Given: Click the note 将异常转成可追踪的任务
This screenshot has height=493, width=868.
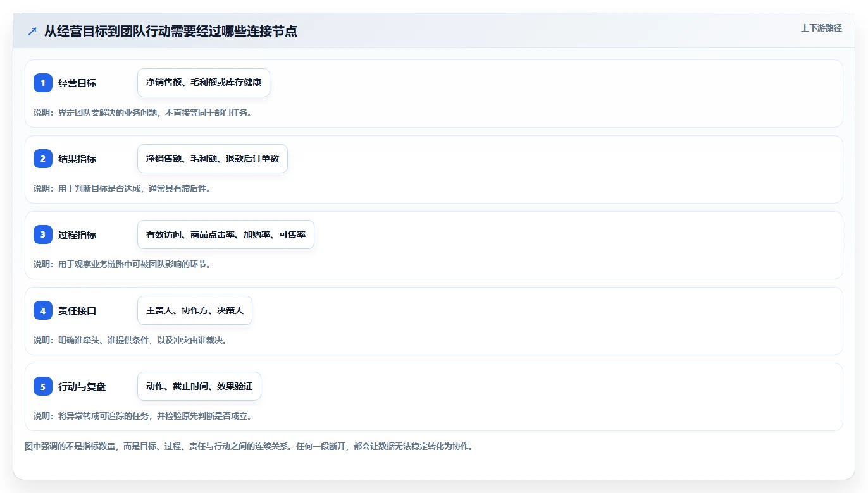Looking at the screenshot, I should (143, 416).
